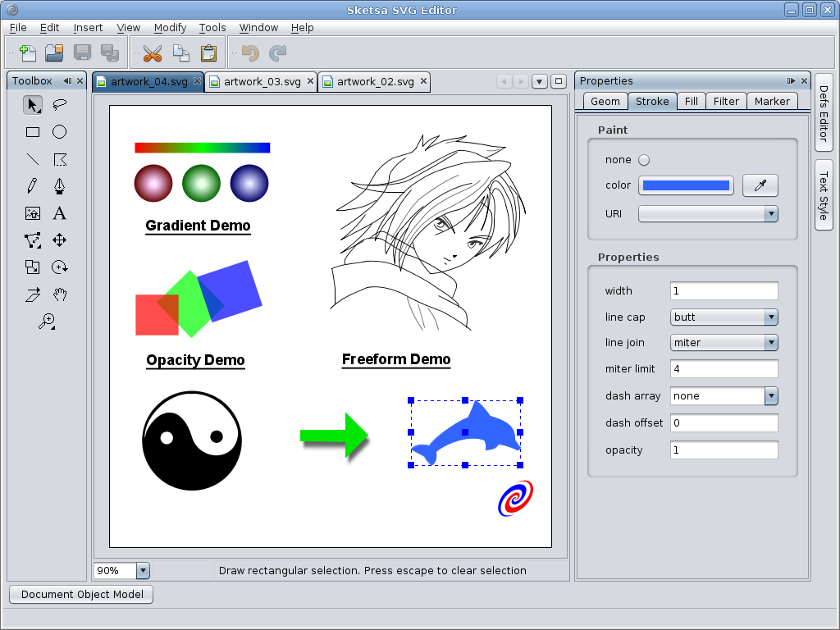Activate the Zoom magnifier tool
Viewport: 840px width, 630px height.
coord(47,322)
